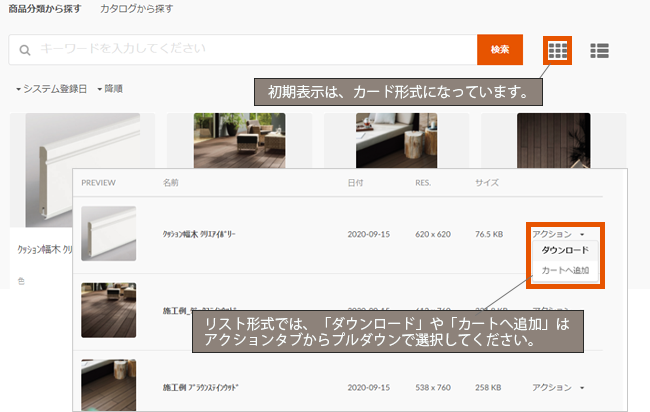The width and height of the screenshot is (650, 412).
Task: Open the カタログから探す tab
Action: click(x=136, y=9)
